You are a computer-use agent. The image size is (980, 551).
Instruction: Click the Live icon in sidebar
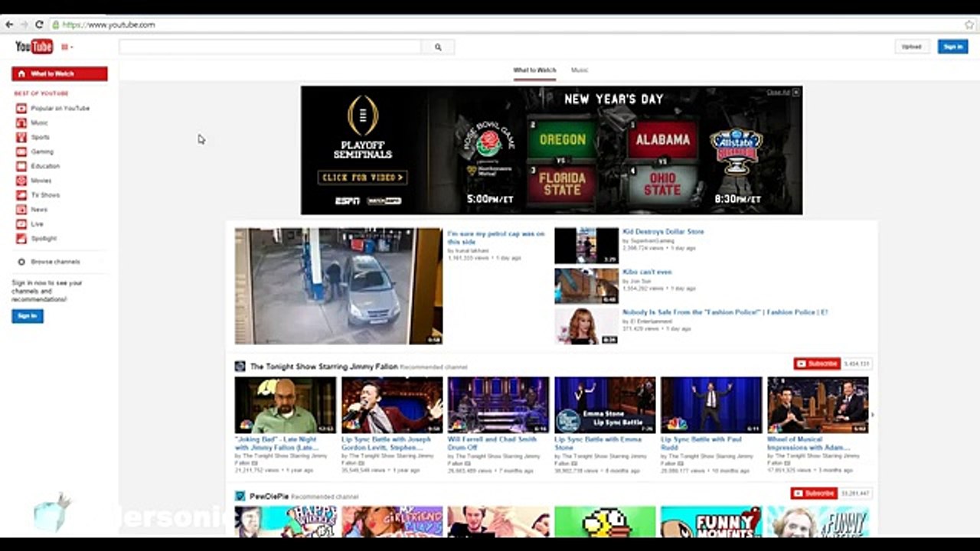[21, 224]
